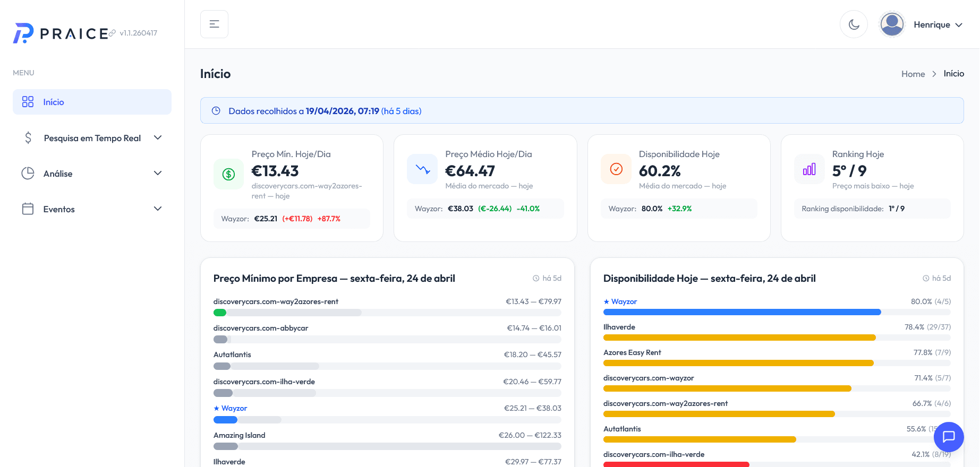Image resolution: width=980 pixels, height=467 pixels.
Task: Click the Preço Mínimo por Empresa panel title
Action: click(x=334, y=279)
